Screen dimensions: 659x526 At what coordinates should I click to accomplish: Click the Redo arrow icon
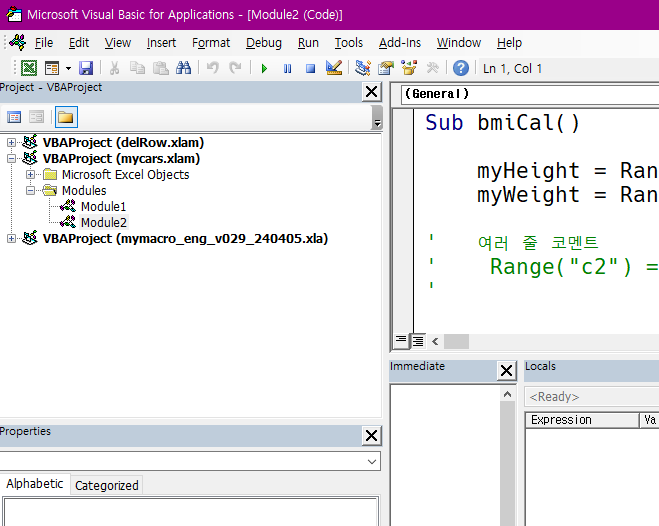click(235, 68)
